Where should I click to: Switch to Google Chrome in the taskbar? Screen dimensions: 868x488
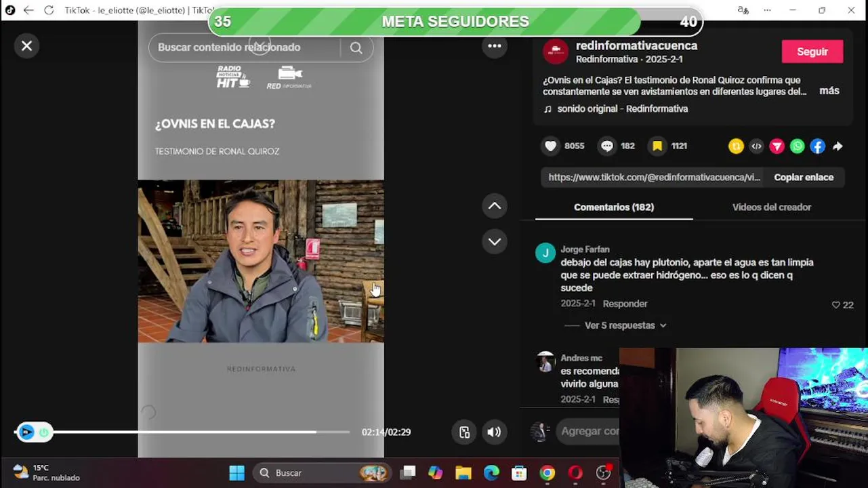(x=547, y=473)
